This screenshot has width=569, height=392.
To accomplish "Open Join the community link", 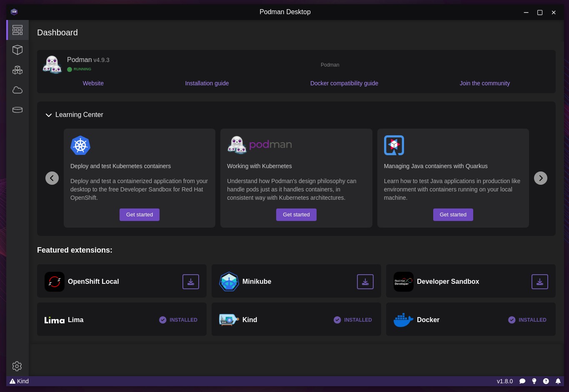I will coord(485,83).
